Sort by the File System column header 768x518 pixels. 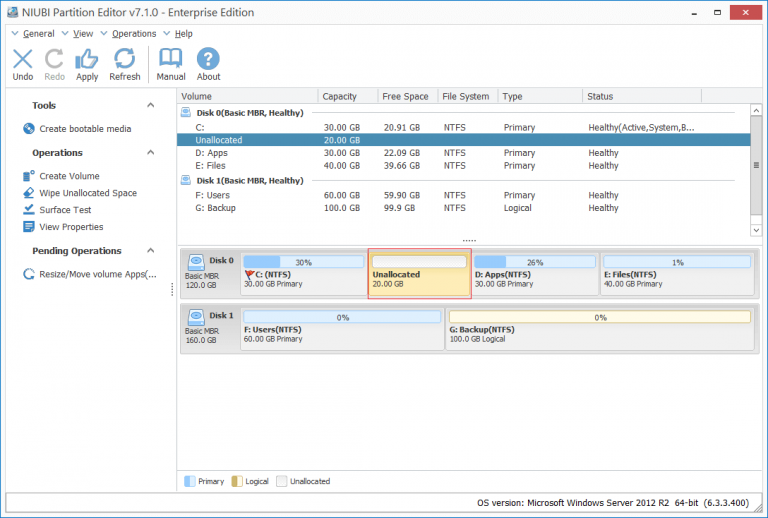468,96
